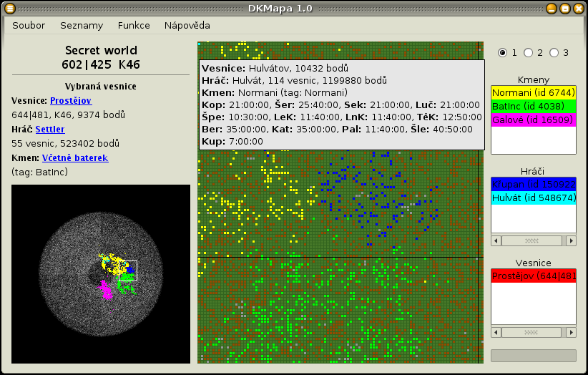Image resolution: width=588 pixels, height=375 pixels.
Task: Select radio button 2
Action: click(x=529, y=53)
